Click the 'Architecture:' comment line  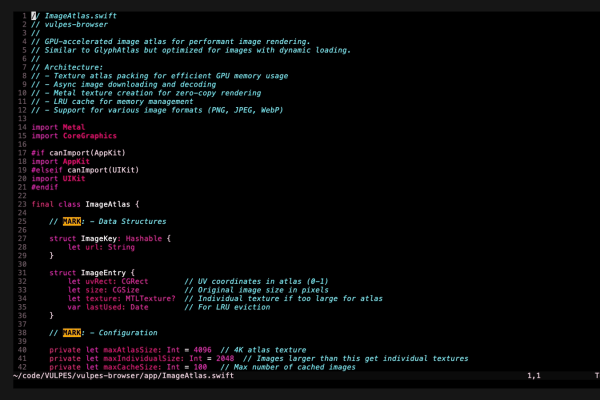[67, 67]
